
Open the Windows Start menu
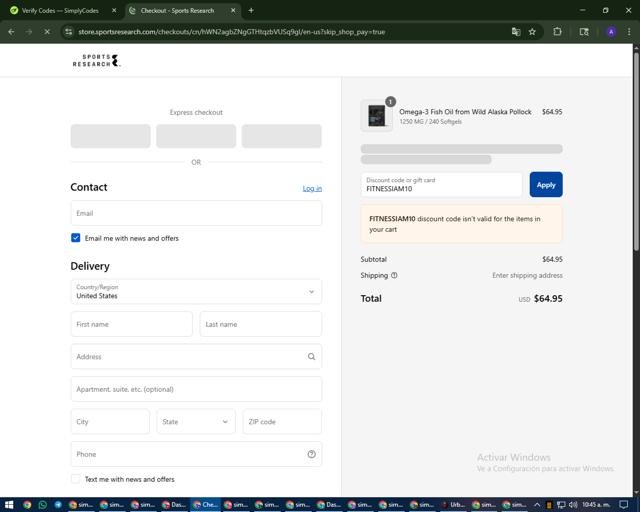click(x=9, y=505)
